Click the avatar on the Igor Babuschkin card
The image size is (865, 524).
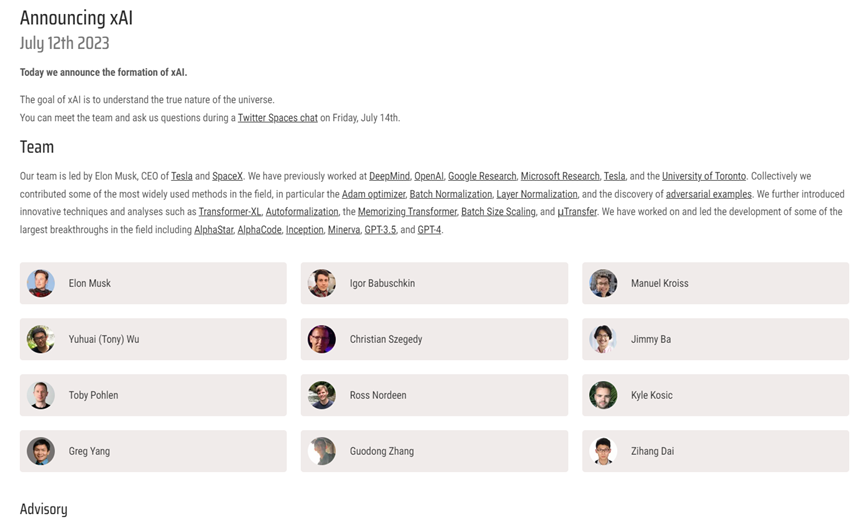[x=322, y=283]
